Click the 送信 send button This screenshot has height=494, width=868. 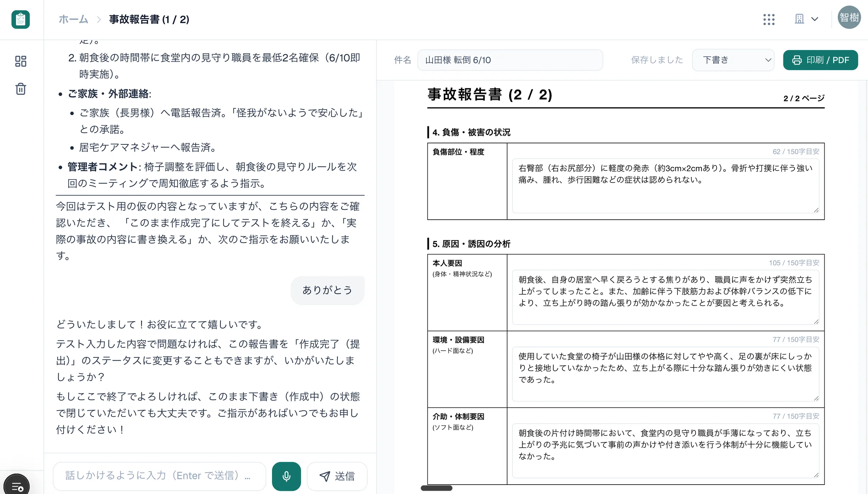click(x=337, y=476)
